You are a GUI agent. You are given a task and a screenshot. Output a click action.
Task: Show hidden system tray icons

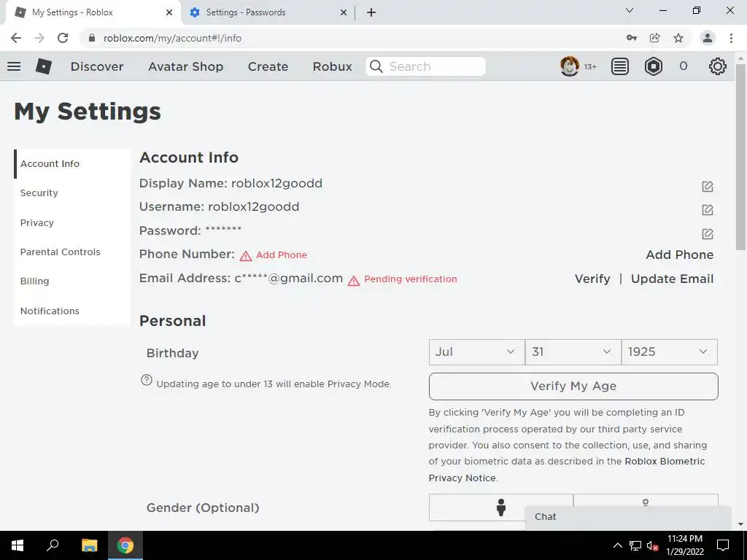point(617,545)
